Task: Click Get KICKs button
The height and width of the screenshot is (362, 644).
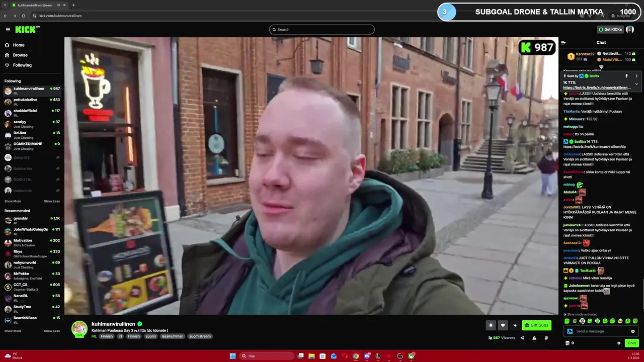Action: tap(610, 30)
